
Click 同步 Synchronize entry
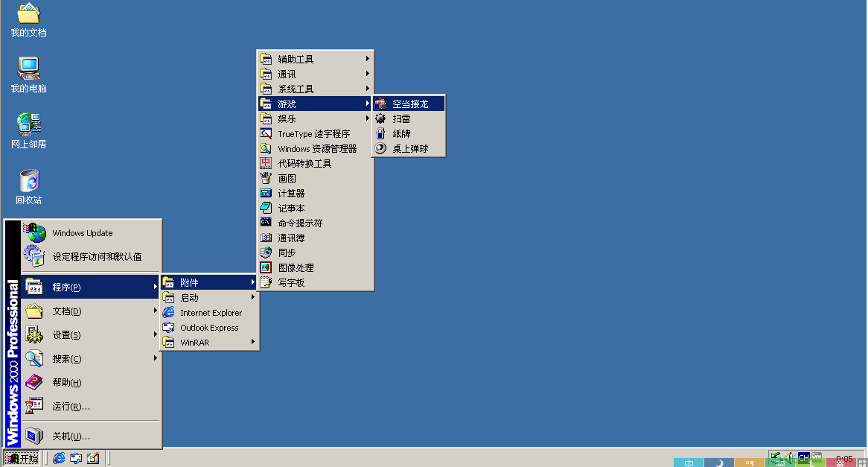(316, 252)
